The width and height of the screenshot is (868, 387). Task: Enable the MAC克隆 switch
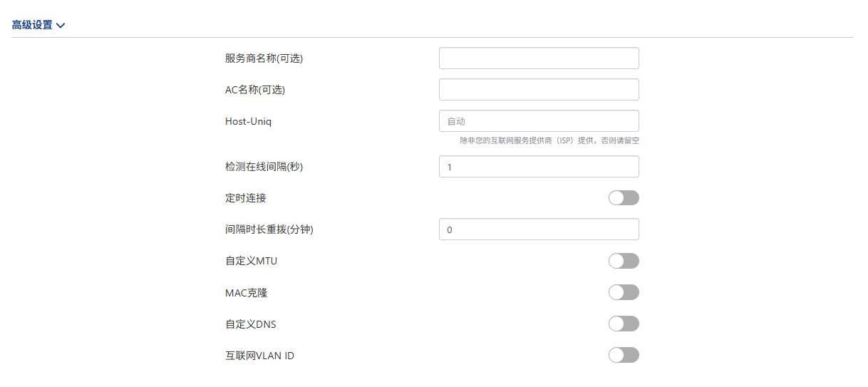point(624,292)
